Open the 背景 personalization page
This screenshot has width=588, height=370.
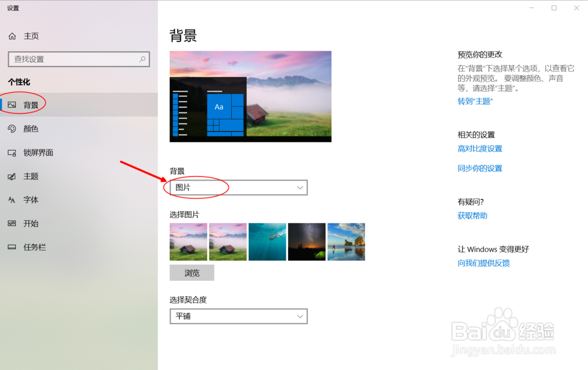click(79, 105)
